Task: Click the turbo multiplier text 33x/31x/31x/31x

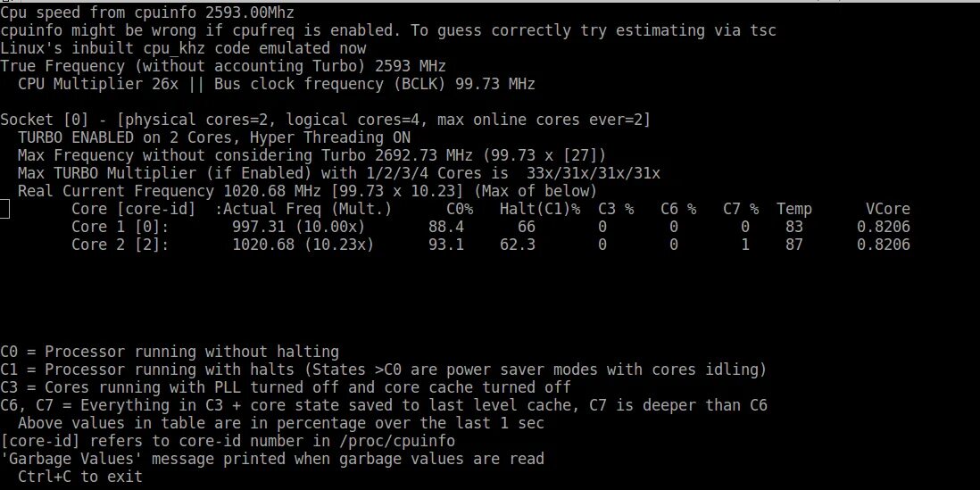Action: [x=594, y=173]
